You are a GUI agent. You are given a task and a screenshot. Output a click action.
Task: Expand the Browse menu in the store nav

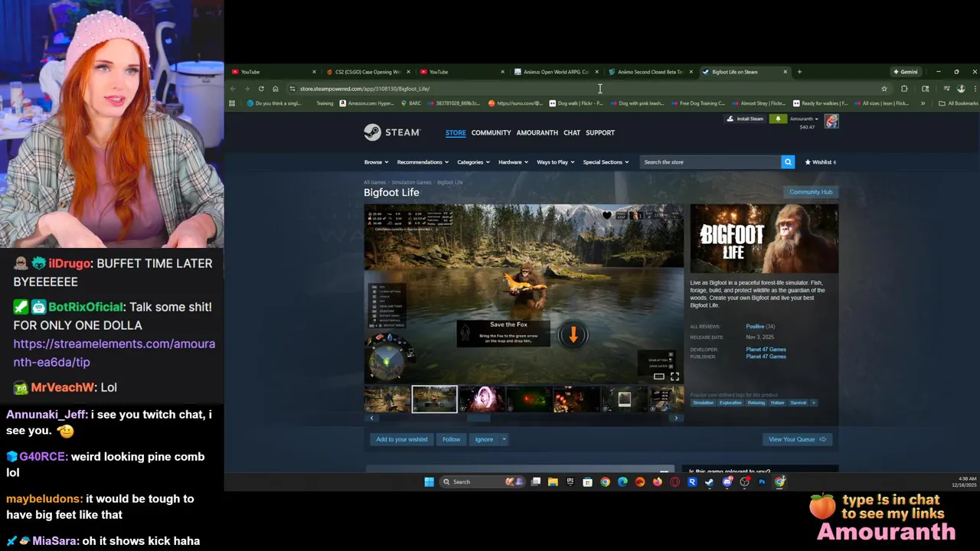coord(376,162)
